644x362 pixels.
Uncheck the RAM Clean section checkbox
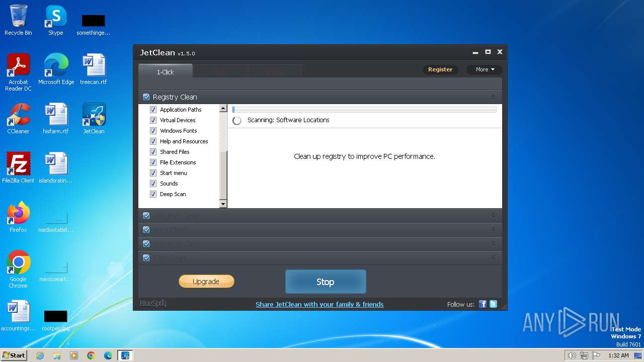coord(146,257)
